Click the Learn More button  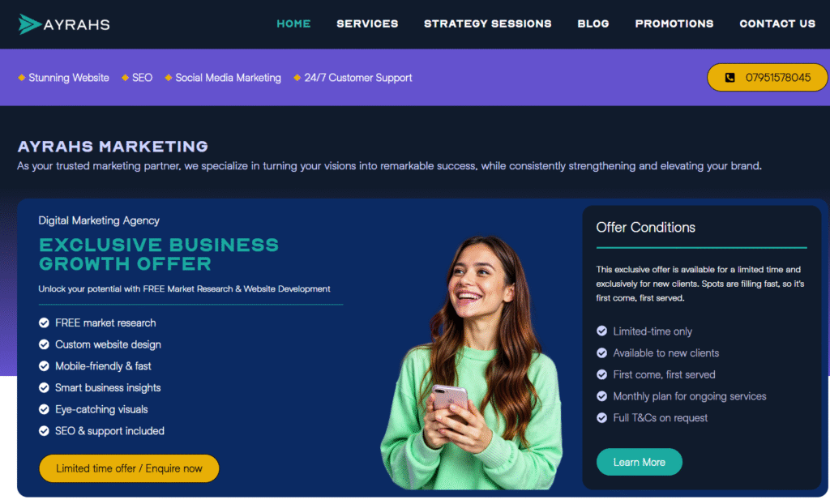(639, 462)
